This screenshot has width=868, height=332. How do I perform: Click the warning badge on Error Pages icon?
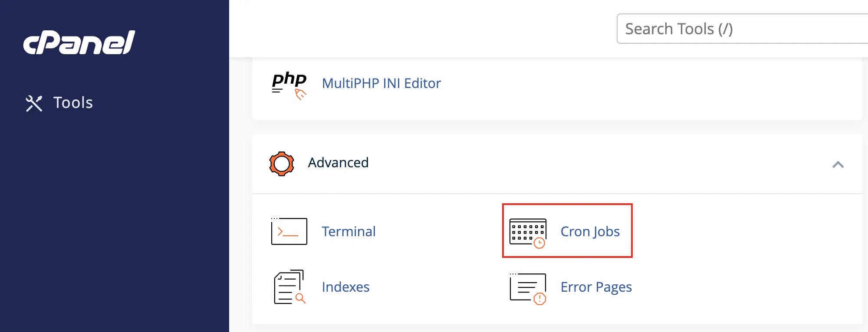tap(539, 299)
